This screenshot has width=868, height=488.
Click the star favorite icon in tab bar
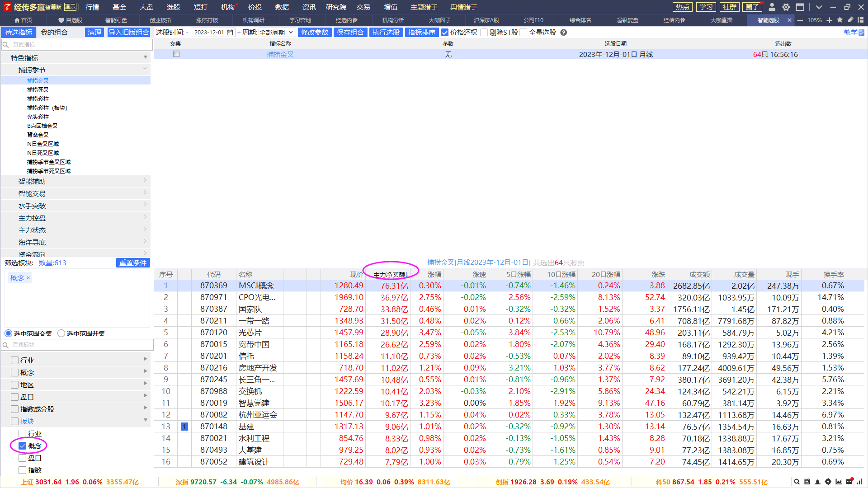(x=840, y=20)
